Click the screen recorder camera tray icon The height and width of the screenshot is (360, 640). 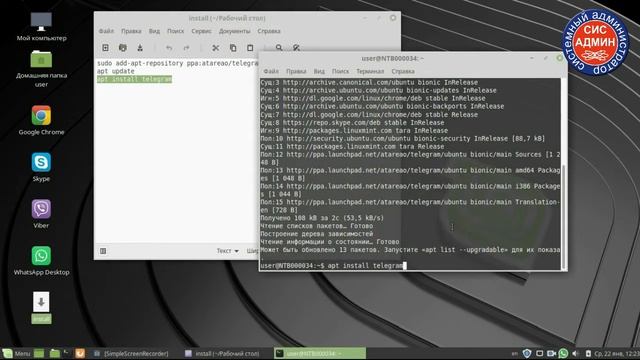coord(551,353)
